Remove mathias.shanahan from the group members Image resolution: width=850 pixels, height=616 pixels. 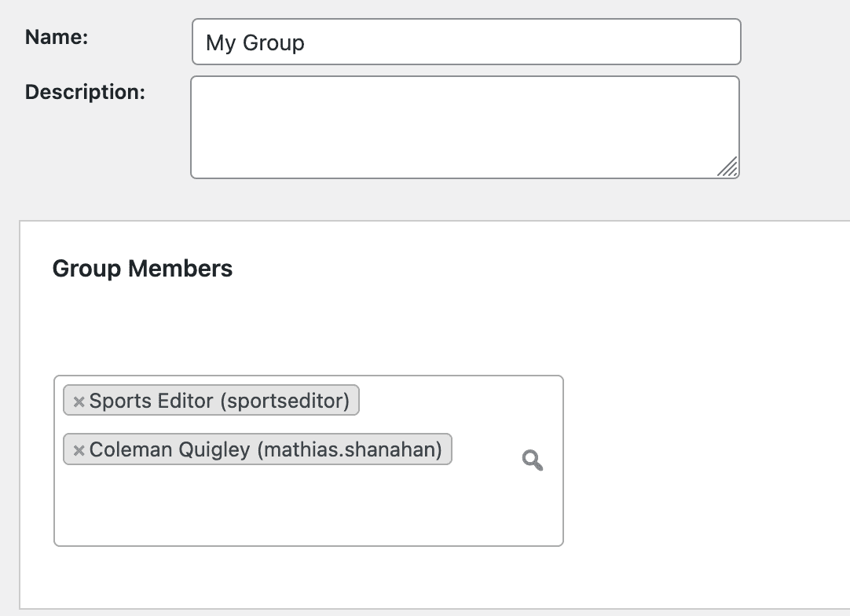(x=78, y=449)
